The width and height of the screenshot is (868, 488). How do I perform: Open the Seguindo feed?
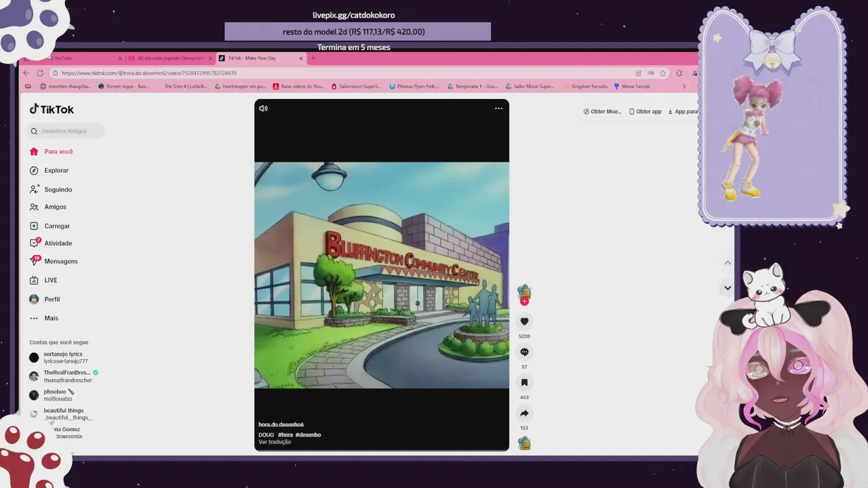click(x=51, y=190)
